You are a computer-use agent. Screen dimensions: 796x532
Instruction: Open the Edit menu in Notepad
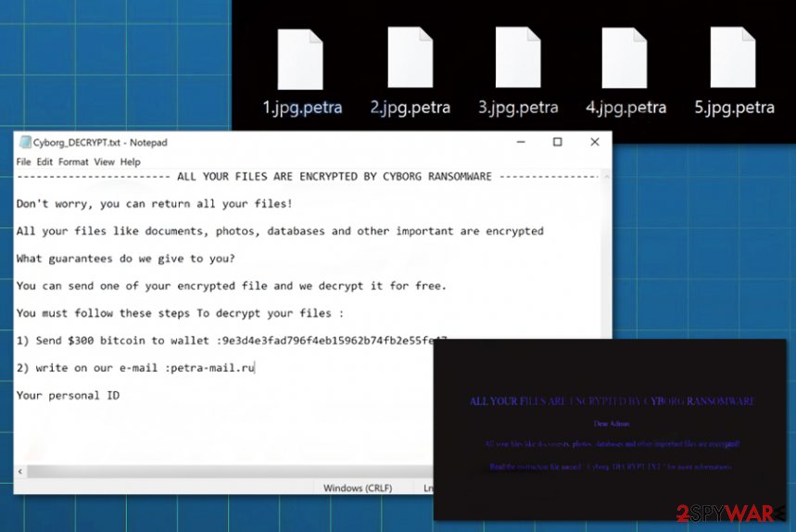[44, 162]
